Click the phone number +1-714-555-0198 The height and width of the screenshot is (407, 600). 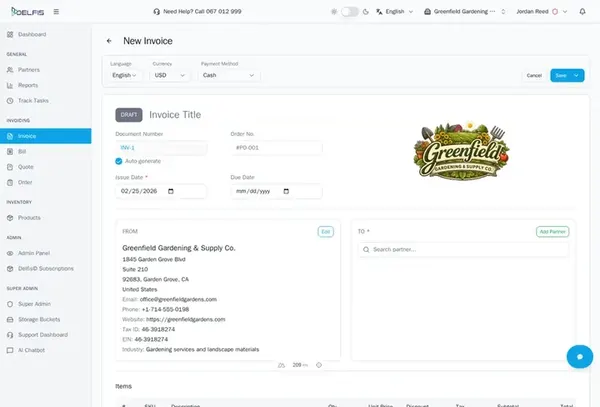pos(165,309)
